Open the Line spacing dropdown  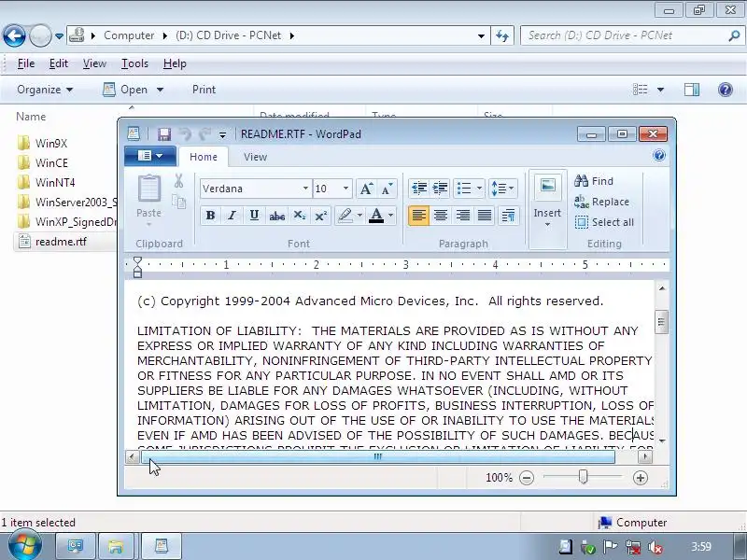click(x=502, y=189)
